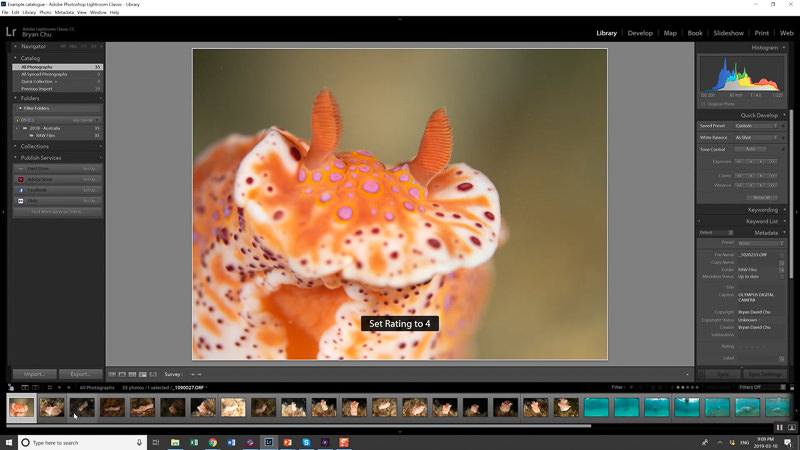Expand the Collections panel
Viewport: 800px width, 450px height.
click(x=35, y=146)
